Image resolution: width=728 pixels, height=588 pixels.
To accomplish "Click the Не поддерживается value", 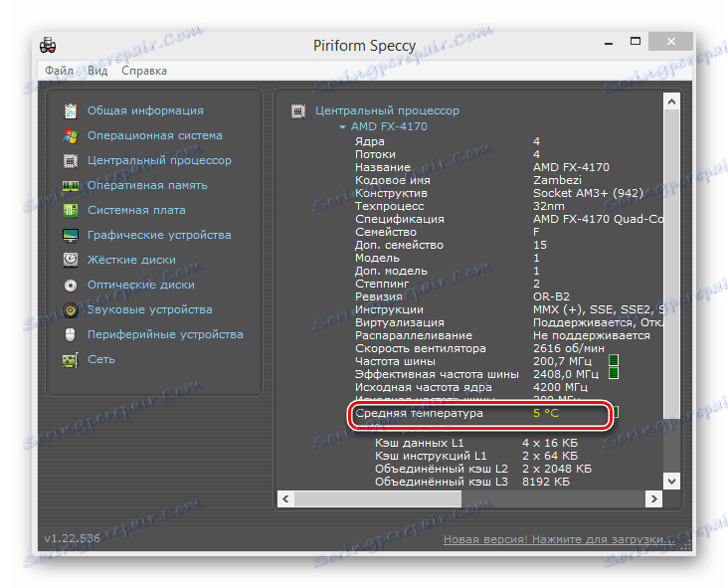I will coord(591,336).
